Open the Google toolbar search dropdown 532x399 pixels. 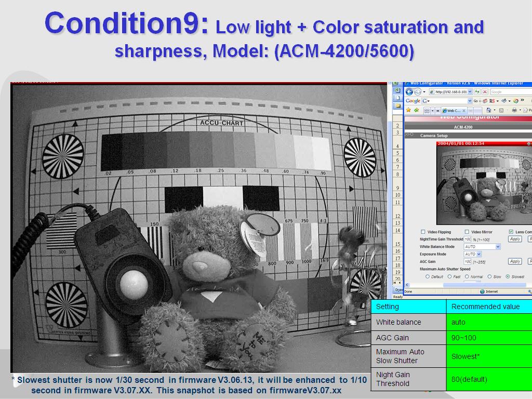[x=470, y=101]
